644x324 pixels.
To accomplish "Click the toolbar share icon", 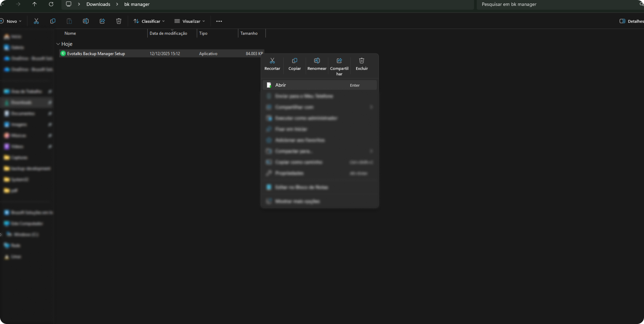I will pos(102,21).
